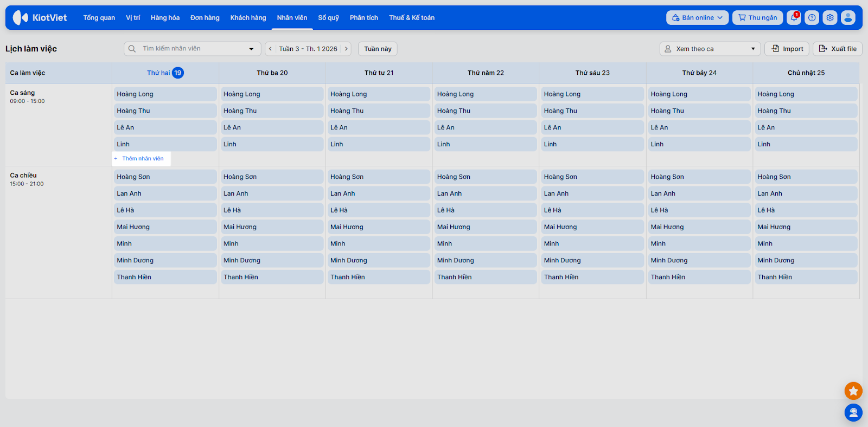Click Hoàng Thu on Thứ ba
868x427 pixels.
click(272, 111)
